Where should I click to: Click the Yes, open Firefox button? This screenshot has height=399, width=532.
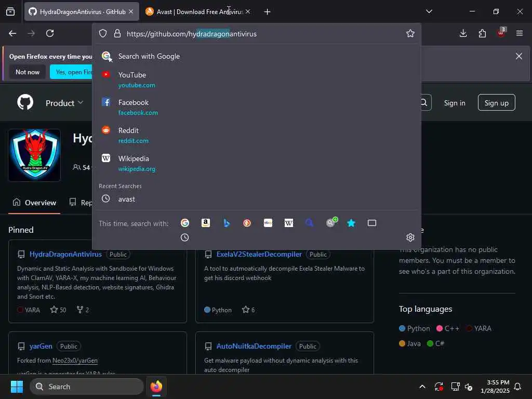(x=72, y=72)
